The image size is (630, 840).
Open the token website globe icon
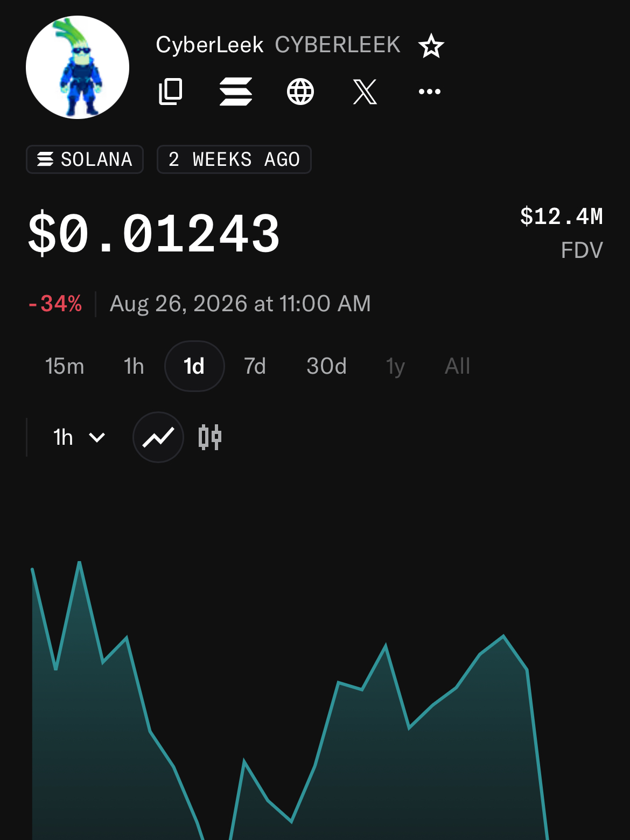(300, 92)
